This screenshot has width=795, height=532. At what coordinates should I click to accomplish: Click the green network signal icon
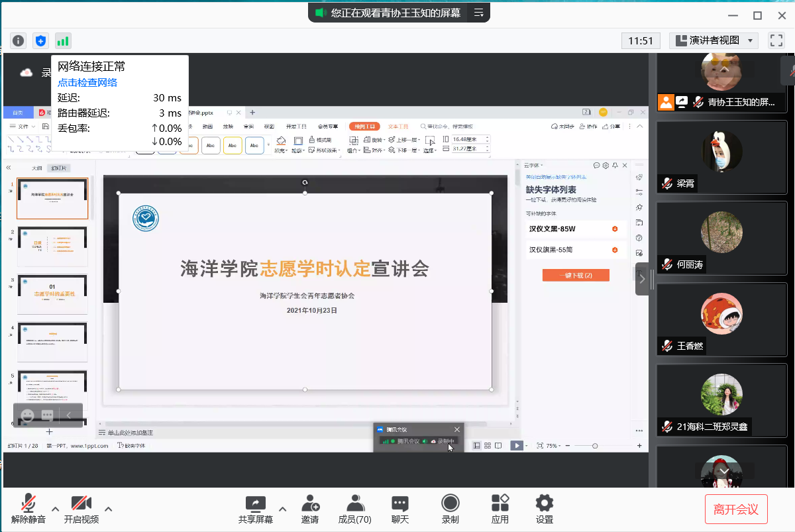[63, 41]
